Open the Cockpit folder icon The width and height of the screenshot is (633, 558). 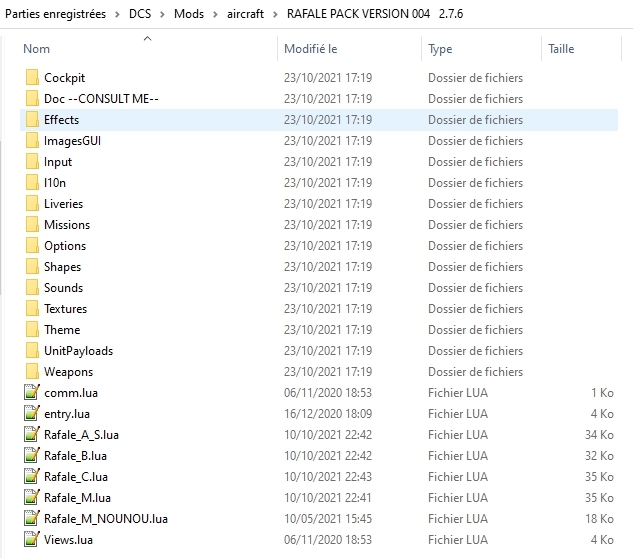click(32, 77)
